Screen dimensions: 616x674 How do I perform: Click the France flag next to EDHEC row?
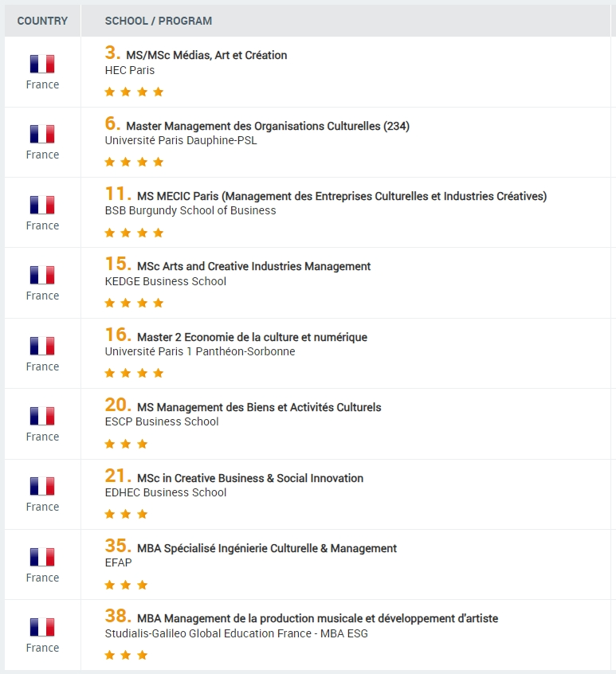coord(42,486)
